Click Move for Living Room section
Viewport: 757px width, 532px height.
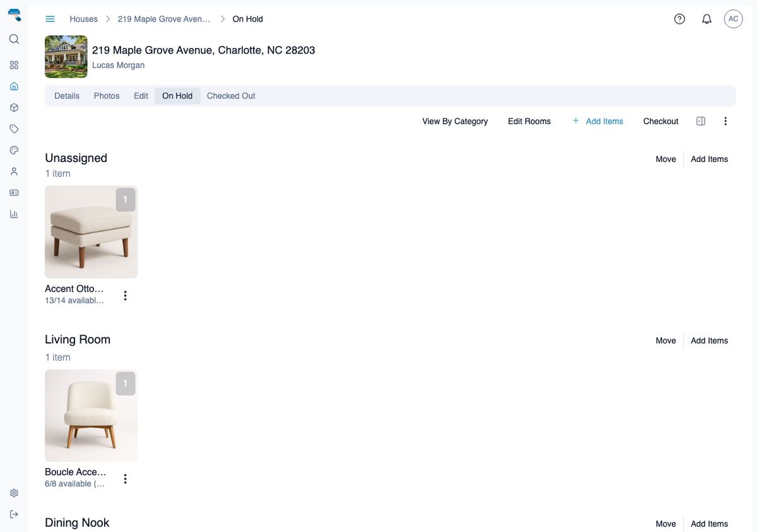pyautogui.click(x=666, y=340)
